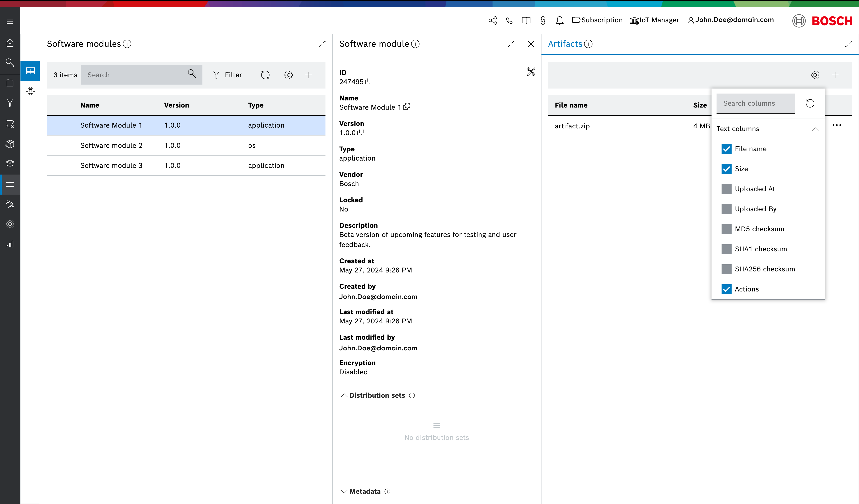859x504 pixels.
Task: Open the share icon in header
Action: point(493,20)
